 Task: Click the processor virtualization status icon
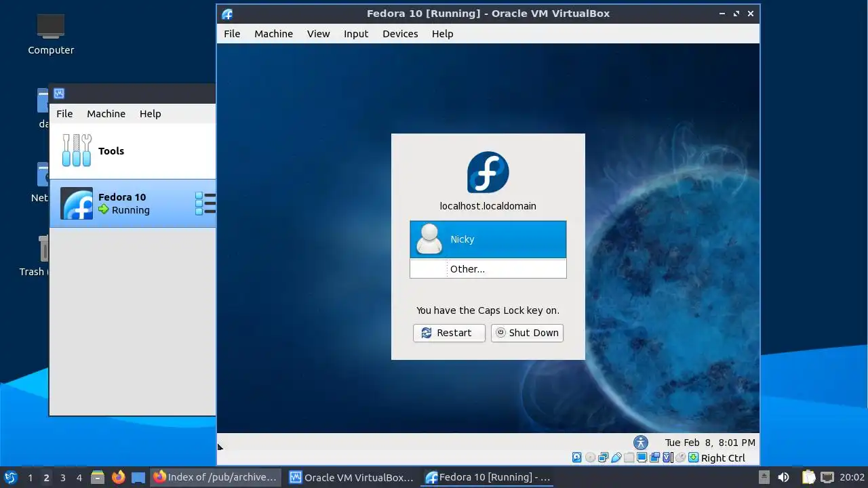pyautogui.click(x=667, y=457)
